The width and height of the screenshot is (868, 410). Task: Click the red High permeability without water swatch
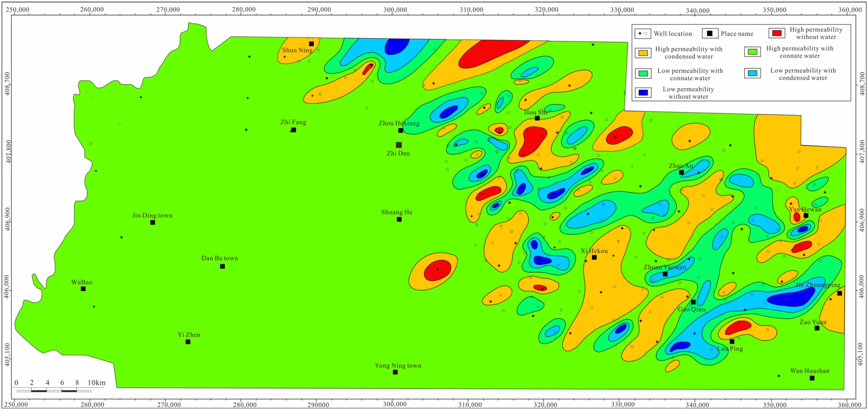(777, 33)
